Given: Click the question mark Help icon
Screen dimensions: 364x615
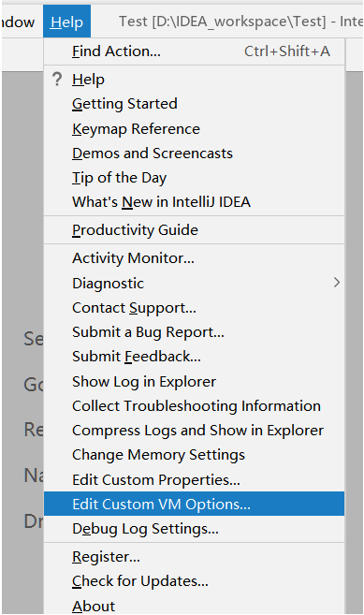Looking at the screenshot, I should (x=57, y=80).
